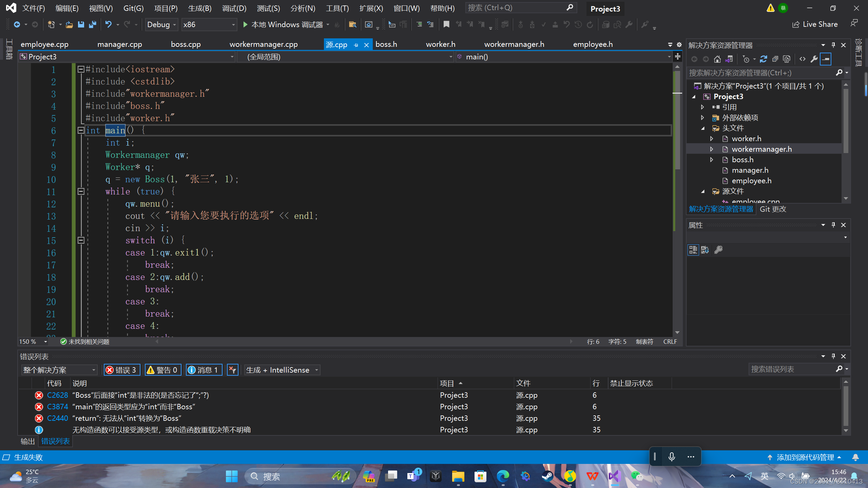Click the yellow warning icon in title bar
Screen dimensions: 868x488
pyautogui.click(x=770, y=8)
